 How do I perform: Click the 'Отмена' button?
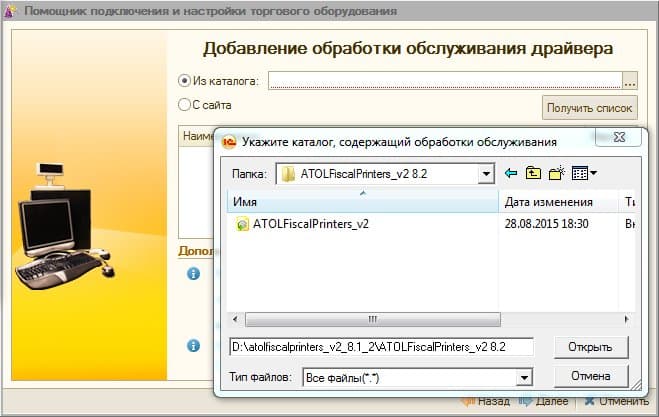pyautogui.click(x=590, y=376)
